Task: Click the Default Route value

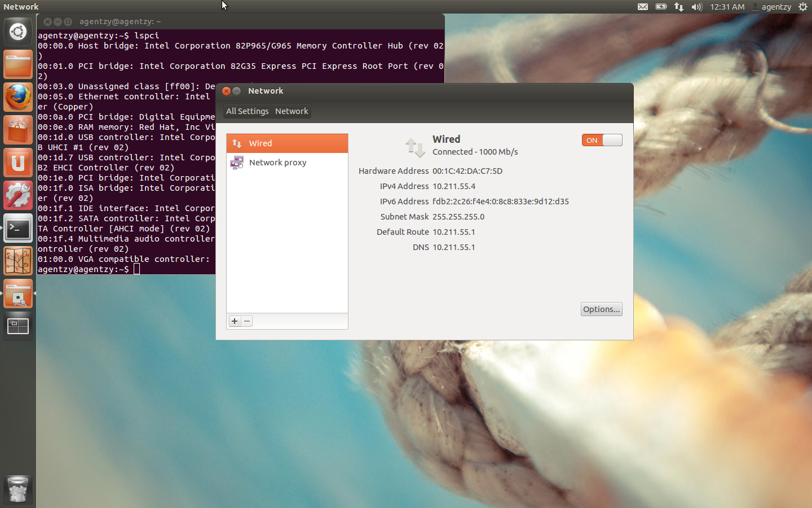Action: click(454, 232)
